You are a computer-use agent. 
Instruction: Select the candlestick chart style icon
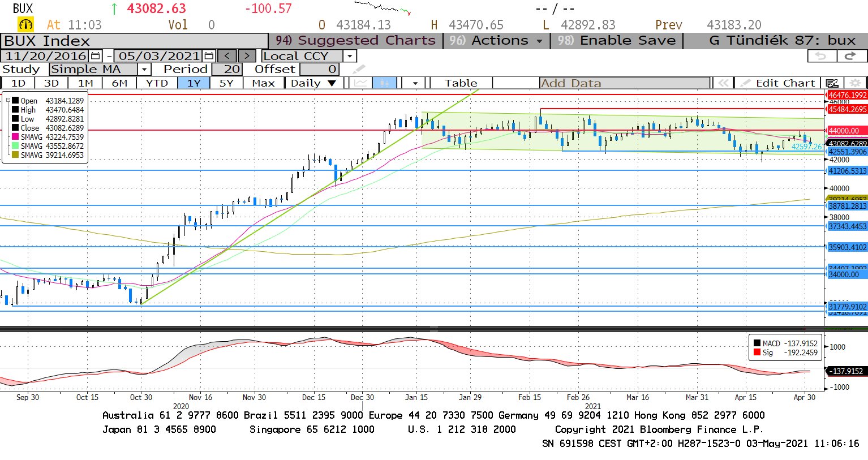click(x=384, y=83)
